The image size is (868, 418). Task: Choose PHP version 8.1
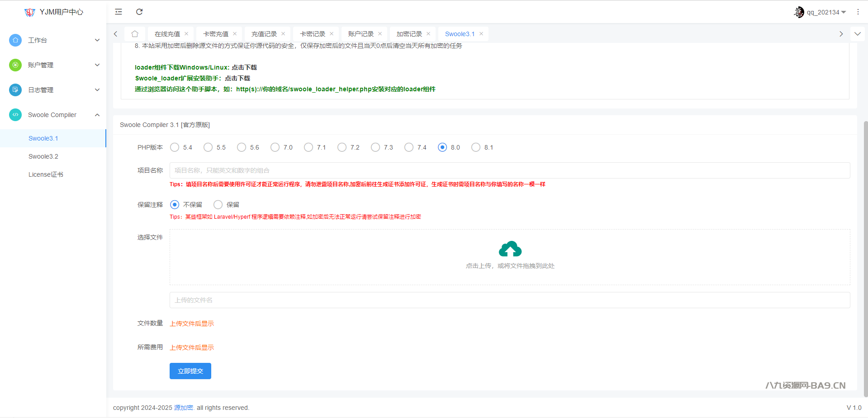click(x=476, y=147)
